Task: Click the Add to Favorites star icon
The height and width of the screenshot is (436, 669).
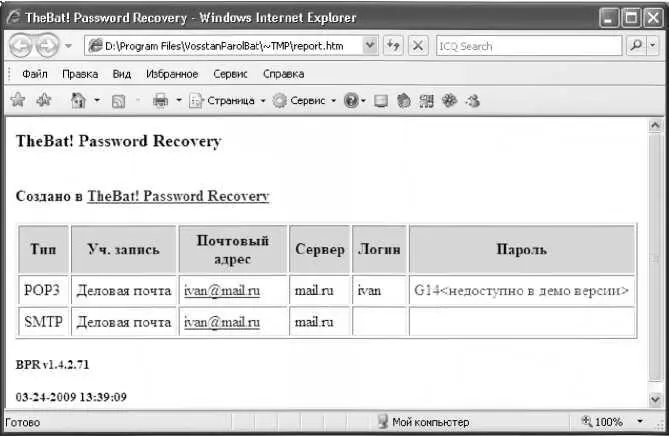Action: click(44, 100)
